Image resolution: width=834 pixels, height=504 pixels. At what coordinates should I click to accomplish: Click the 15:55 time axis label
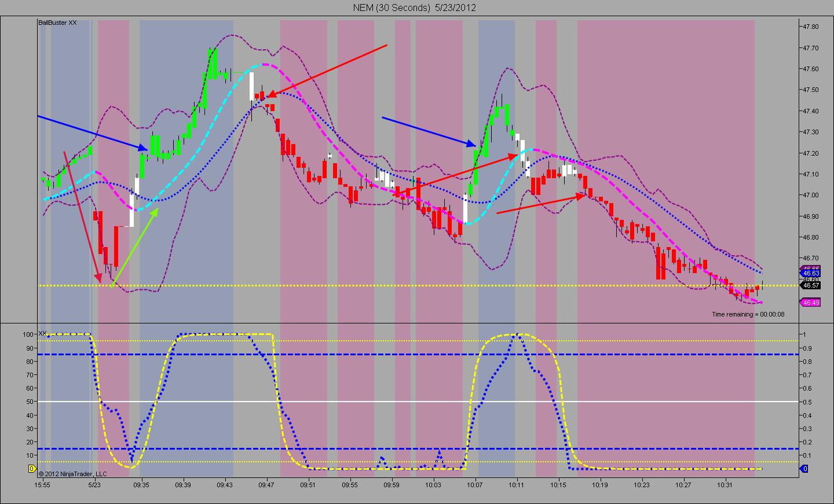point(42,485)
